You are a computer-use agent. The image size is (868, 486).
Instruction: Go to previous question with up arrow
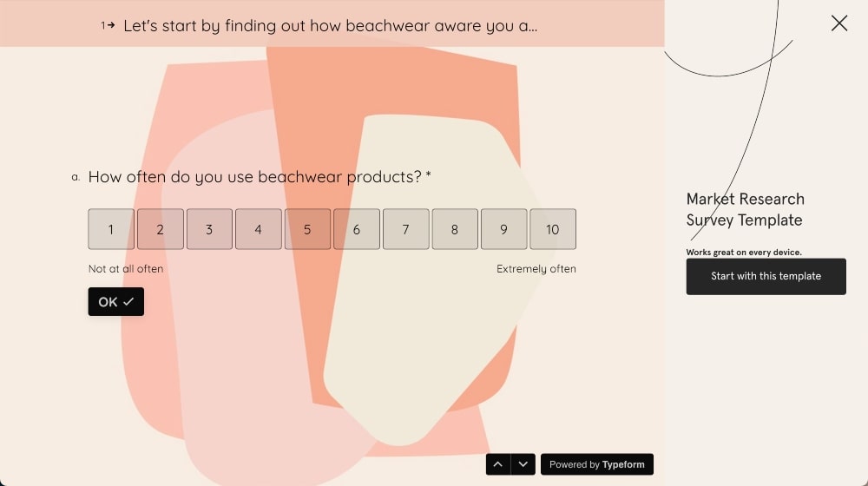point(497,464)
